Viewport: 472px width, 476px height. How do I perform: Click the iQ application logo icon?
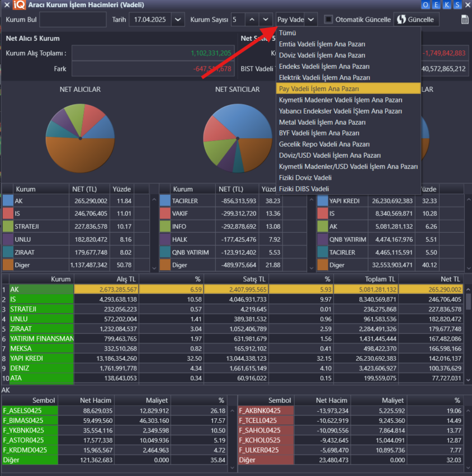click(19, 5)
